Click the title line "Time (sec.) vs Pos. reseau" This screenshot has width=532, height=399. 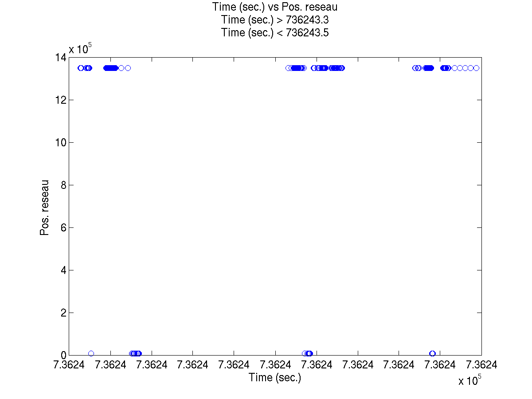275,7
